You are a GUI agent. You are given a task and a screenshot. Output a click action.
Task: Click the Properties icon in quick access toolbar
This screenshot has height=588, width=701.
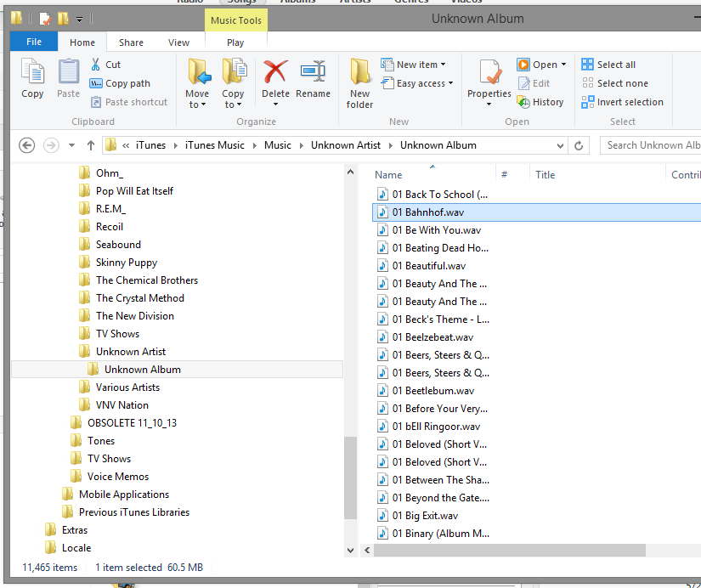[x=45, y=19]
